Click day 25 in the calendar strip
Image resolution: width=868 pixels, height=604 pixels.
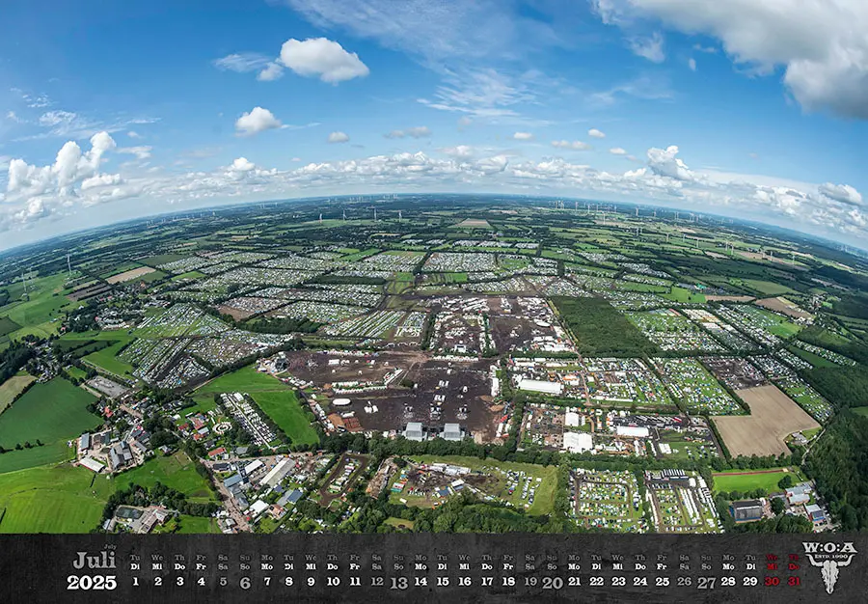662,581
